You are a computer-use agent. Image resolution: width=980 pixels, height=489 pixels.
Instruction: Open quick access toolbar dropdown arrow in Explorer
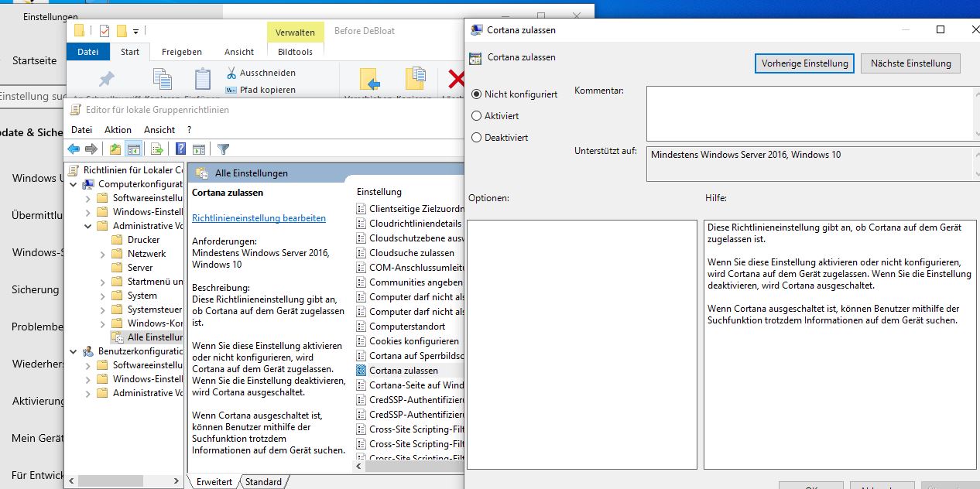pyautogui.click(x=135, y=32)
